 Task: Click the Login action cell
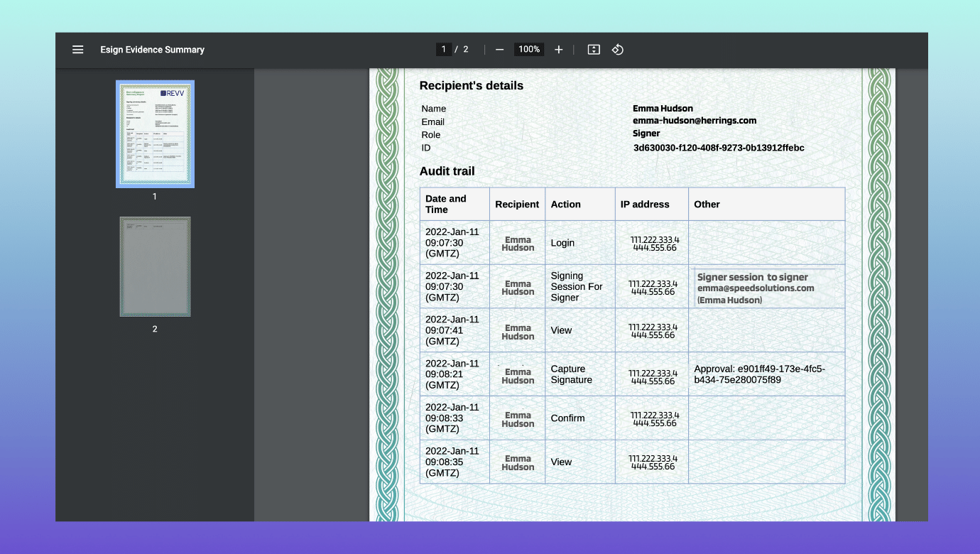tap(562, 243)
